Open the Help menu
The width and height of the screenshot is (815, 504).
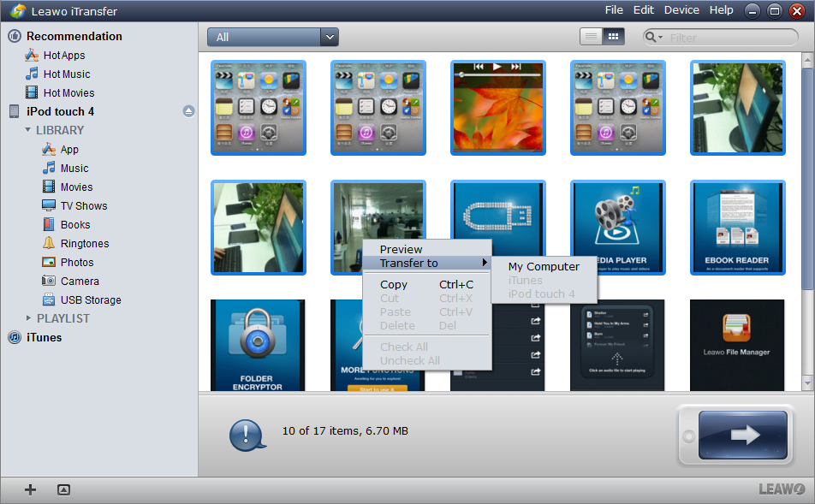(722, 10)
